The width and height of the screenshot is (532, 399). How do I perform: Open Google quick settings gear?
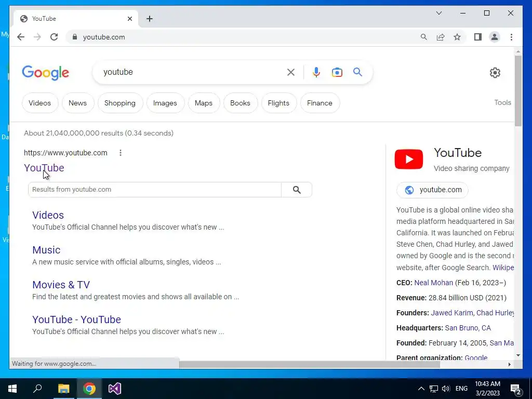coord(495,73)
